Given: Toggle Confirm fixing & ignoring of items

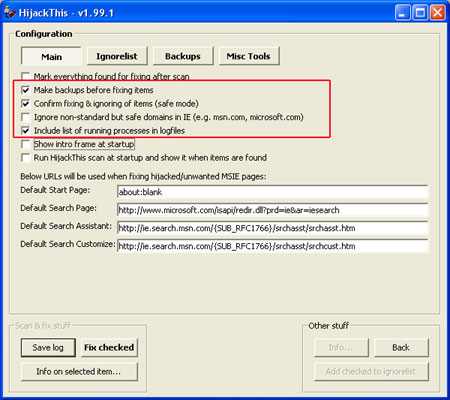Looking at the screenshot, I should click(x=26, y=104).
